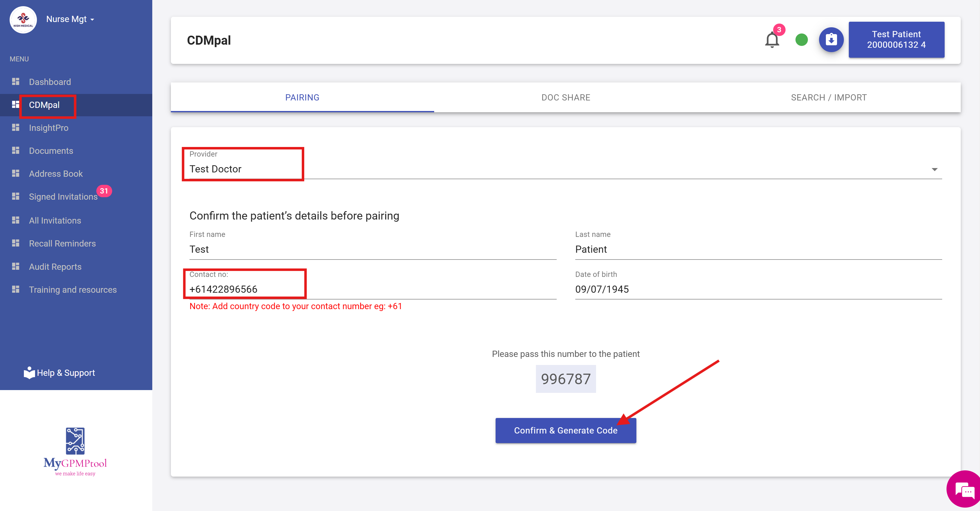The image size is (980, 511).
Task: Select the PAIRING tab
Action: point(302,97)
